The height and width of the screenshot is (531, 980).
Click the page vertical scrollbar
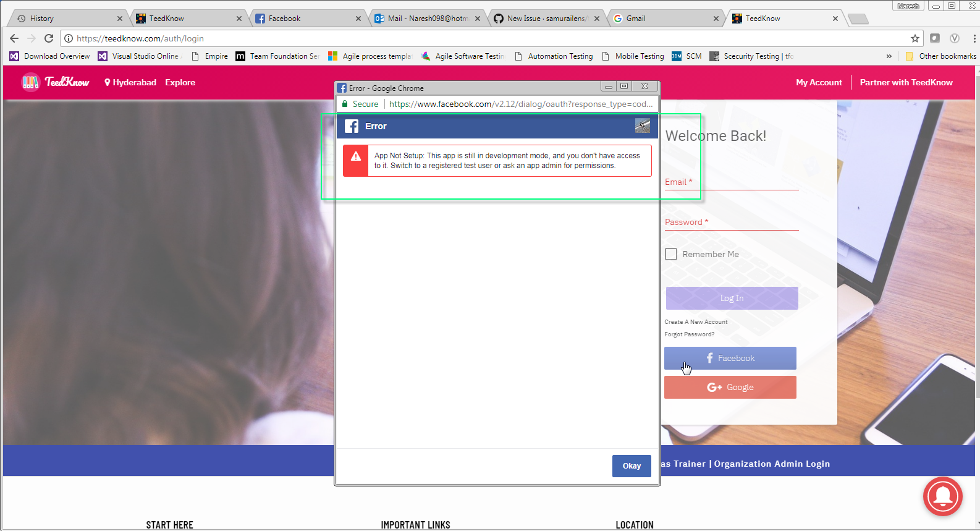pyautogui.click(x=977, y=237)
